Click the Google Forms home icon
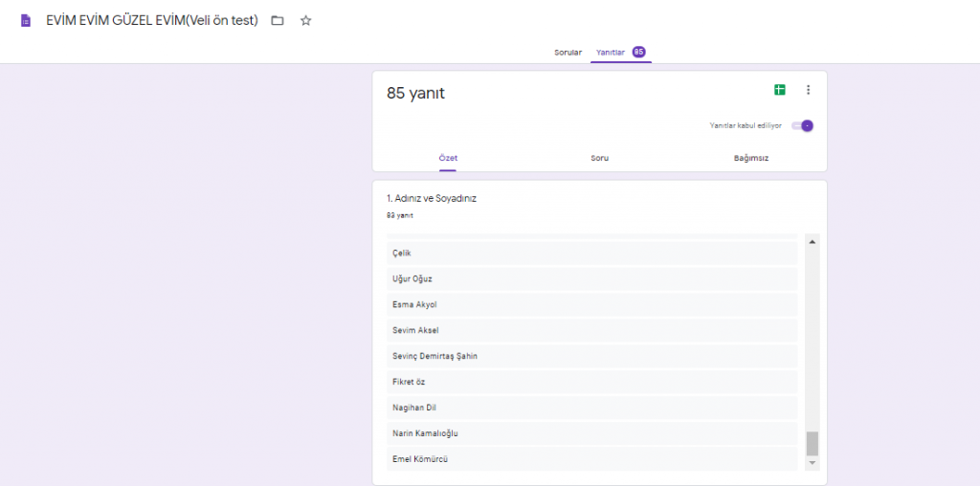 [x=26, y=21]
